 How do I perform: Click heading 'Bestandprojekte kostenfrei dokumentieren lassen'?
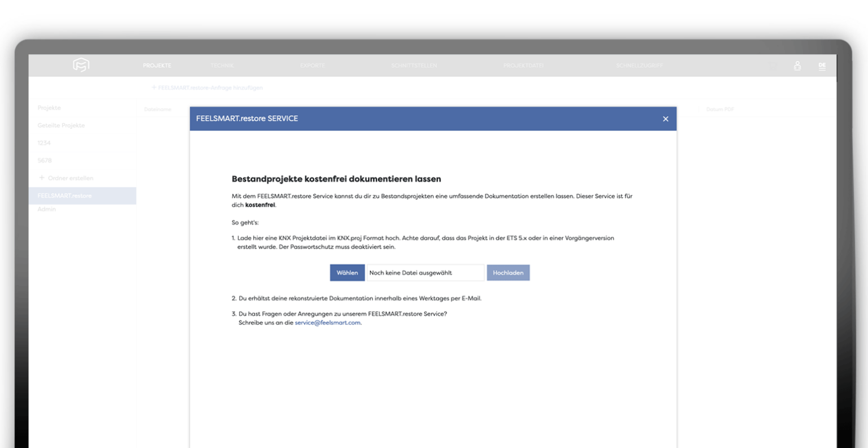336,179
